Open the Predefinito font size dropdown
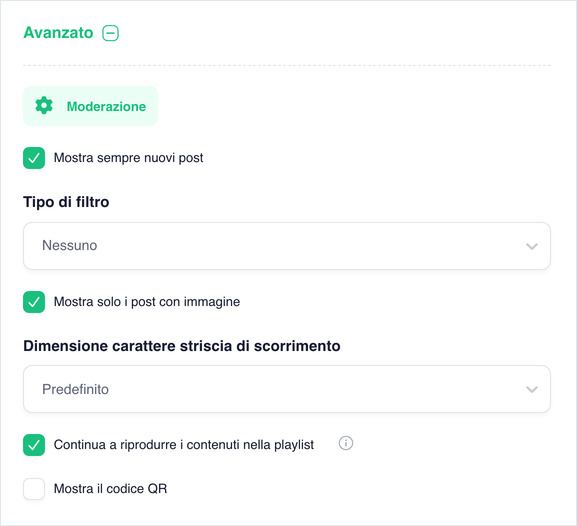 pos(287,389)
